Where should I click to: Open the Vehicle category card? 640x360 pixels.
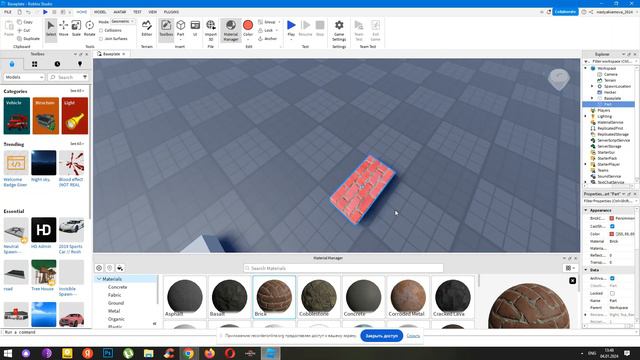click(17, 116)
